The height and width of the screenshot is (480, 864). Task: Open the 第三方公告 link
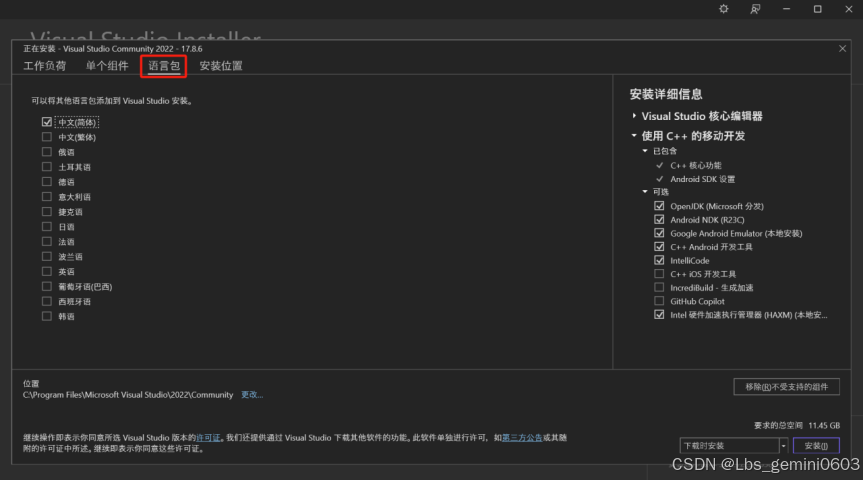[x=522, y=438]
